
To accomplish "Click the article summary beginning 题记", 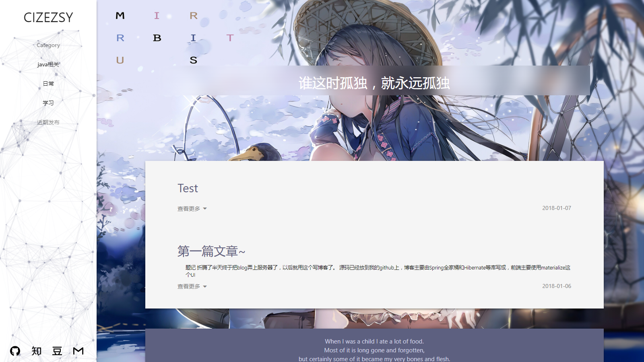I will (x=378, y=271).
